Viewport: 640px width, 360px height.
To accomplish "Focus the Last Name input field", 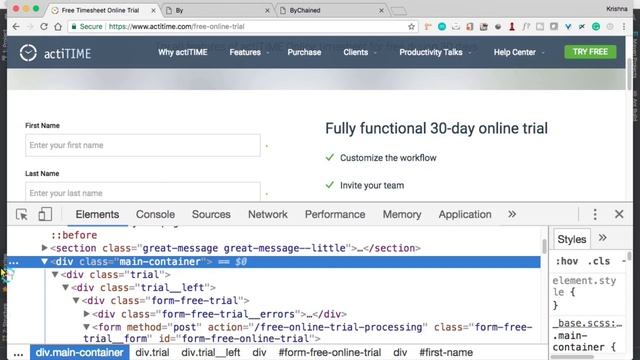I will pyautogui.click(x=142, y=192).
